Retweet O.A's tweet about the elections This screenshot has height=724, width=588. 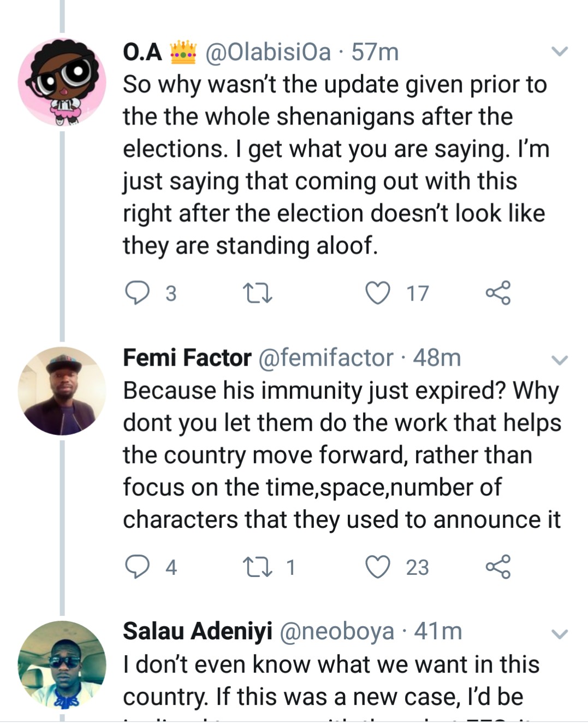pyautogui.click(x=258, y=293)
